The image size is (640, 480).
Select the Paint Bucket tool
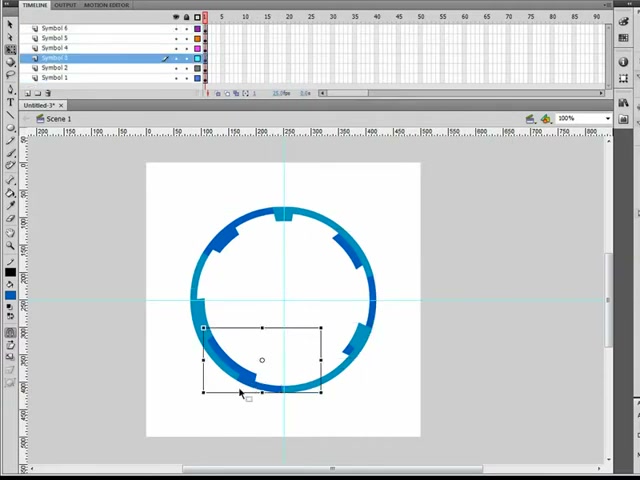[x=10, y=193]
